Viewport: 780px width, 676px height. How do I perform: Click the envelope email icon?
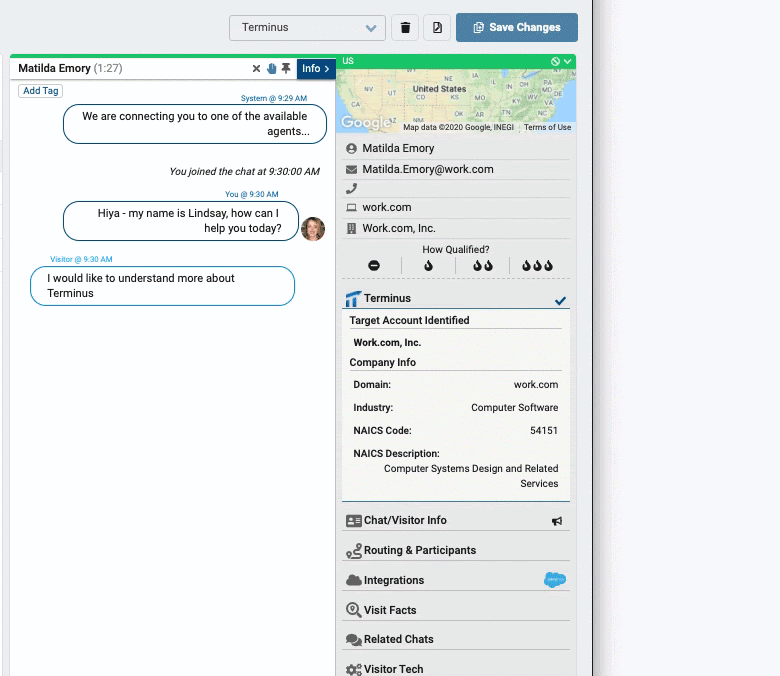[351, 170]
